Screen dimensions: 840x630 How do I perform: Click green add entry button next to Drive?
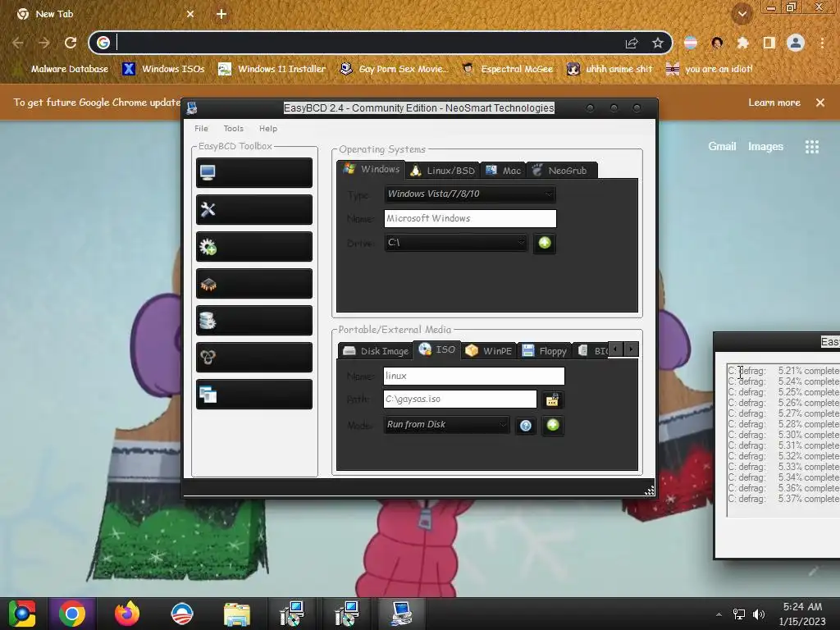545,243
